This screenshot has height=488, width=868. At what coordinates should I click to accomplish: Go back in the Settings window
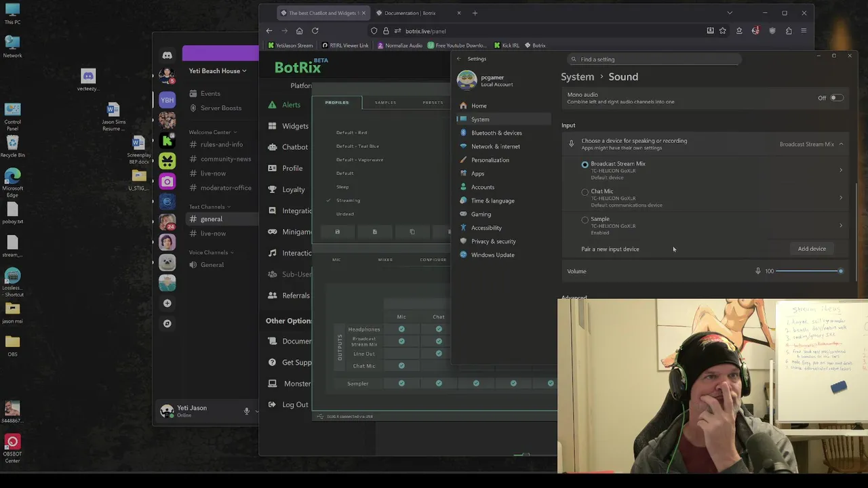point(458,59)
